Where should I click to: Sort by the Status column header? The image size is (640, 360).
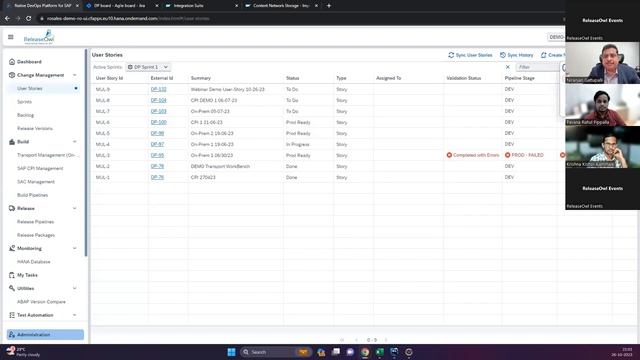pyautogui.click(x=293, y=78)
